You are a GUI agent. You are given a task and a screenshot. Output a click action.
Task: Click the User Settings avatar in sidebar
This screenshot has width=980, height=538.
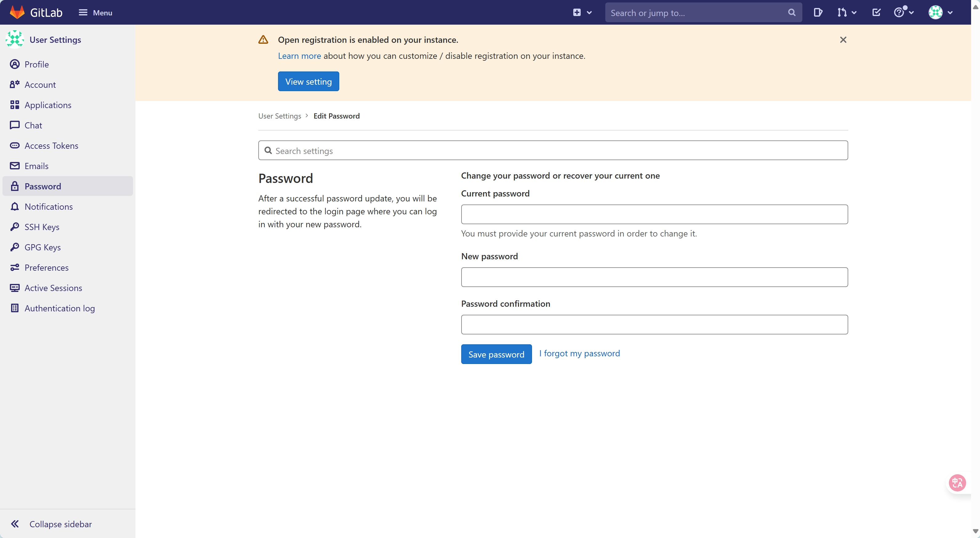point(15,39)
